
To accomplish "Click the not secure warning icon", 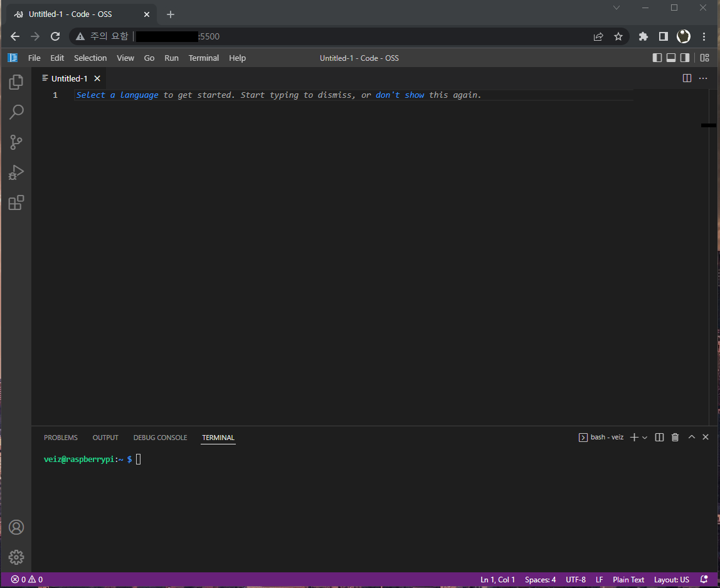I will coord(80,36).
